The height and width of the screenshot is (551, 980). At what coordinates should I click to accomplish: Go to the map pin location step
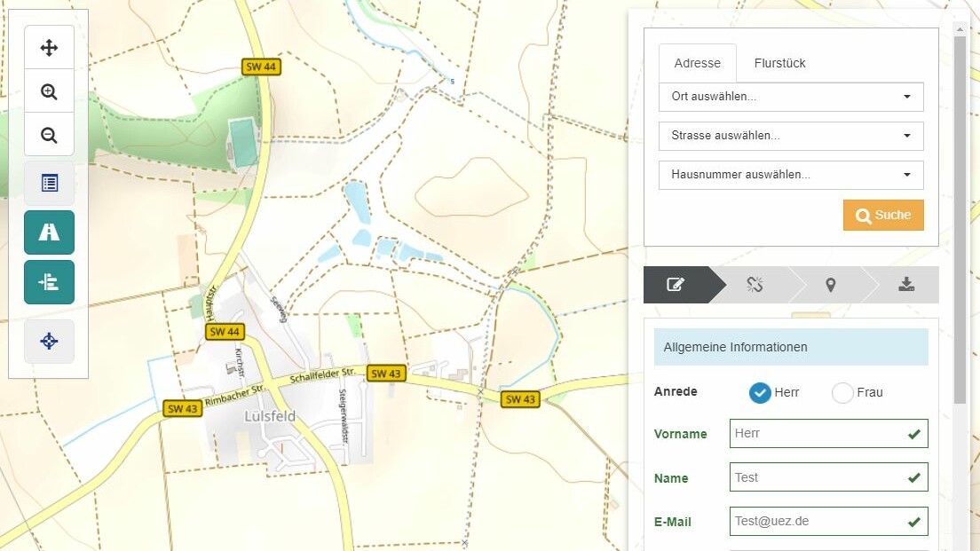pos(830,285)
